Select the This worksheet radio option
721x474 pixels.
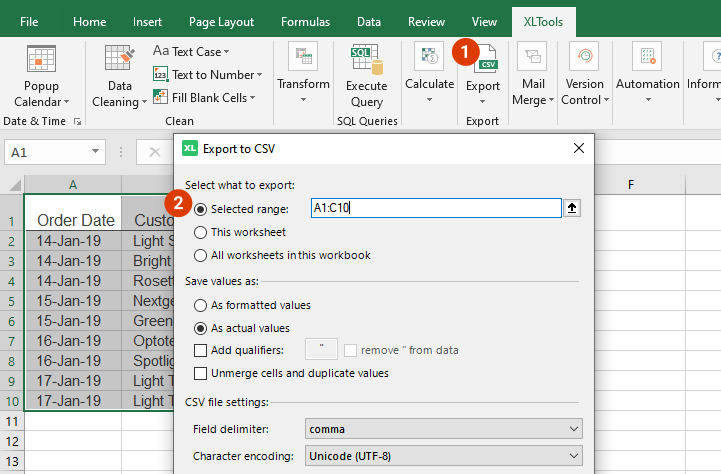tap(201, 232)
